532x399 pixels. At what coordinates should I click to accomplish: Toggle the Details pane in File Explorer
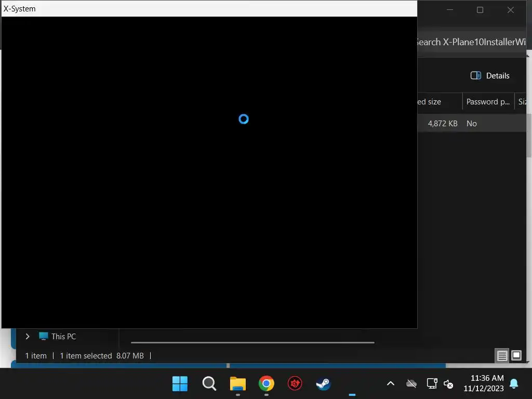click(x=490, y=76)
